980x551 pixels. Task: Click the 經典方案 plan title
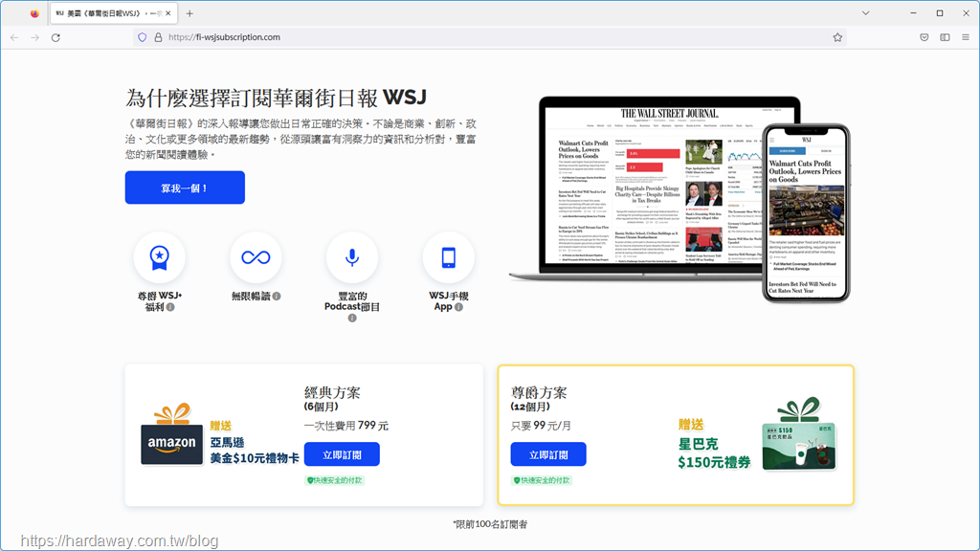coord(332,393)
